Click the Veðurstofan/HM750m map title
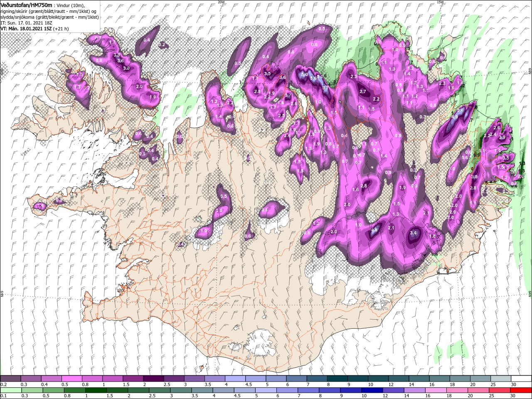532x399 pixels. (27, 5)
